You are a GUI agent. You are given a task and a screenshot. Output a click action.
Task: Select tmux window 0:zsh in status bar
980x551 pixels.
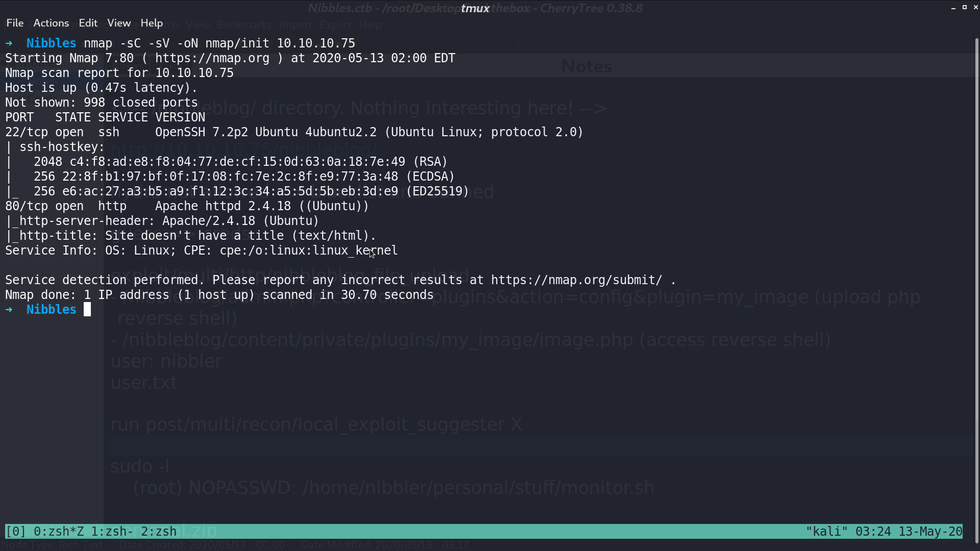tap(59, 532)
